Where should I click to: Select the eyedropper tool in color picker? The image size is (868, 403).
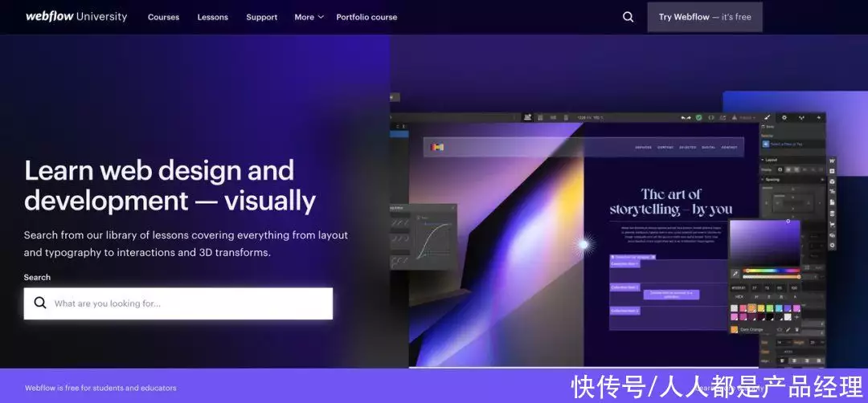click(735, 274)
